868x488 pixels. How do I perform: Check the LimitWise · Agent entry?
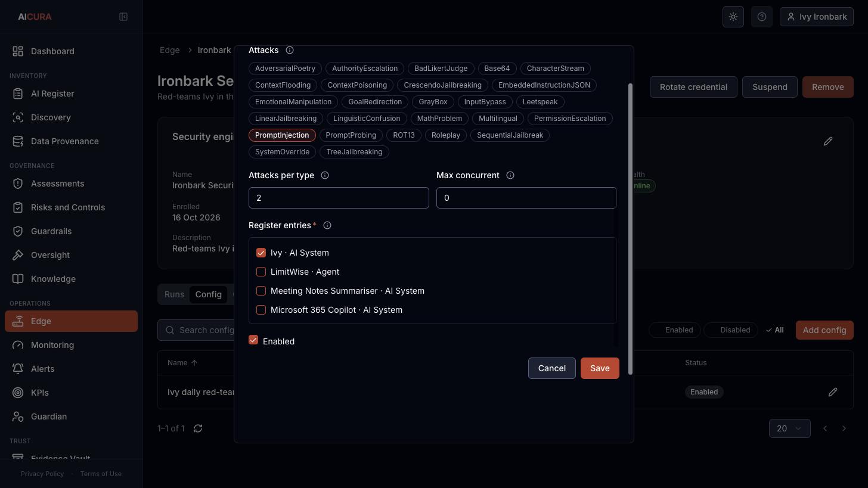click(261, 272)
